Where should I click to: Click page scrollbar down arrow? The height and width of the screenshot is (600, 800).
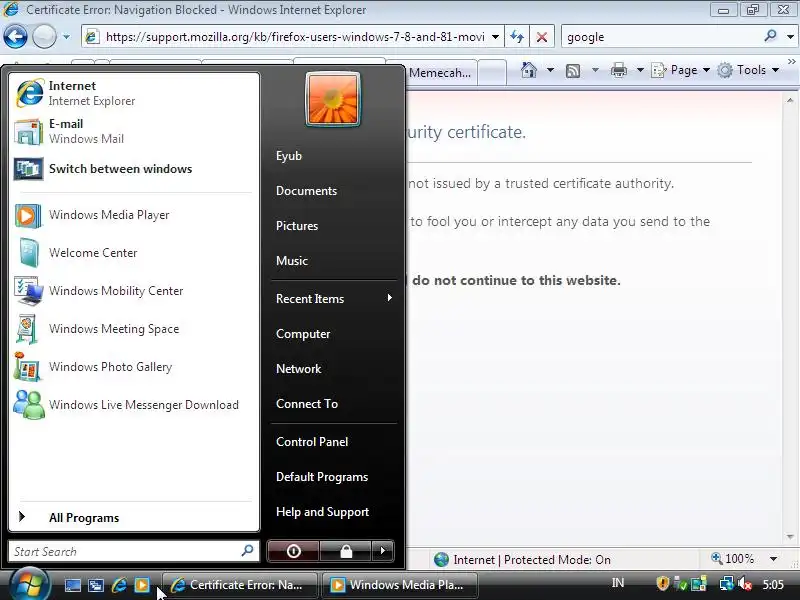[790, 537]
